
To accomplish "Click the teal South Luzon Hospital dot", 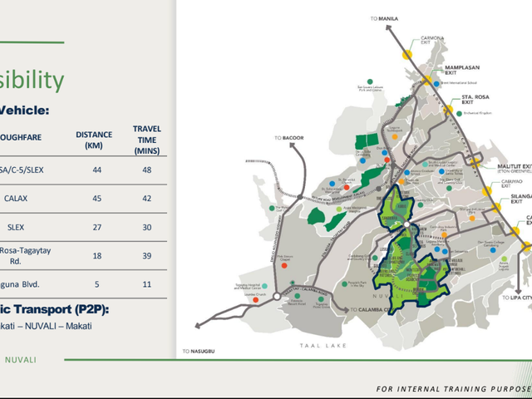I will click(425, 165).
